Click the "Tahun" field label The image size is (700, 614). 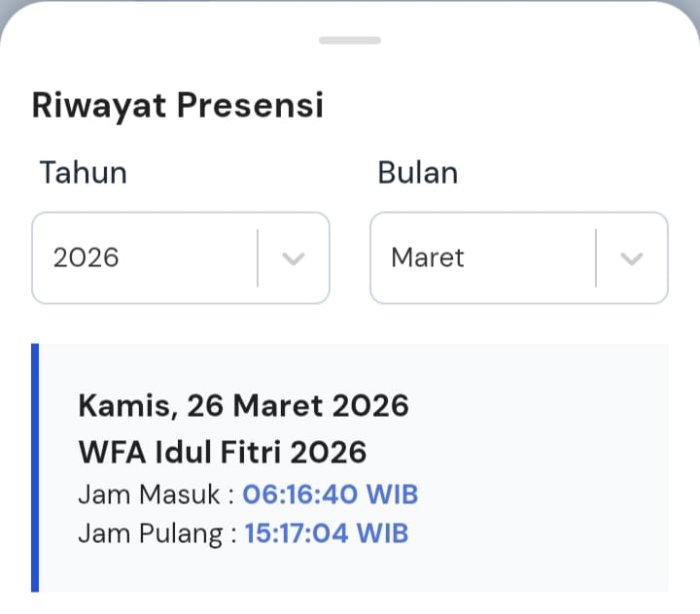(x=83, y=173)
